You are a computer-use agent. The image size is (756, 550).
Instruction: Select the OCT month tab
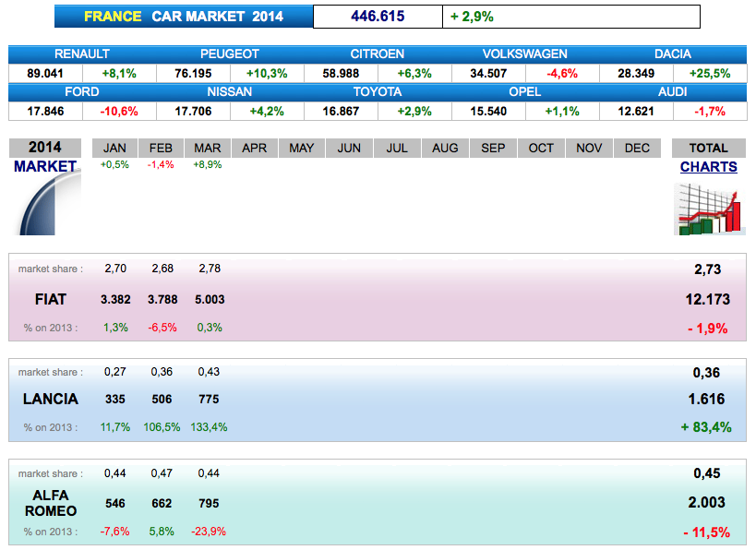point(541,148)
